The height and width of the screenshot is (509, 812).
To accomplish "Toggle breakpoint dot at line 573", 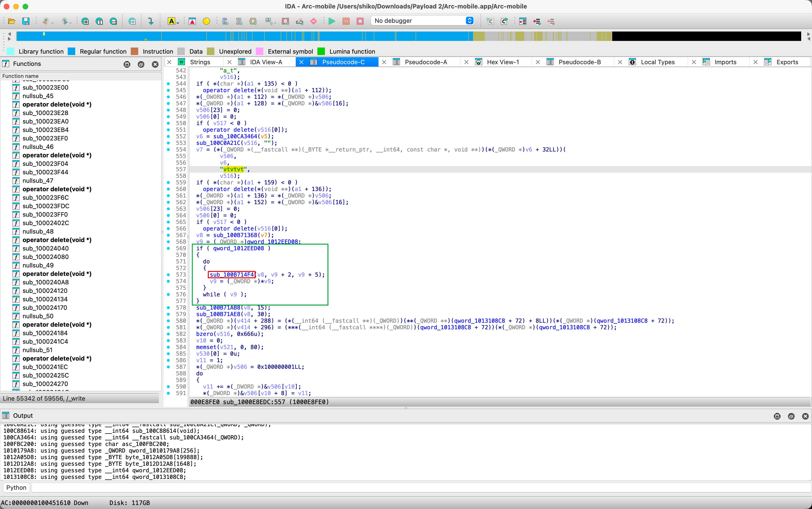I will (168, 275).
